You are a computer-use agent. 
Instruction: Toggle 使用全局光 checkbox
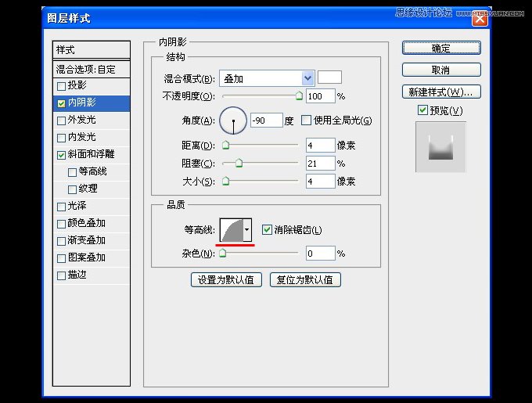point(306,120)
